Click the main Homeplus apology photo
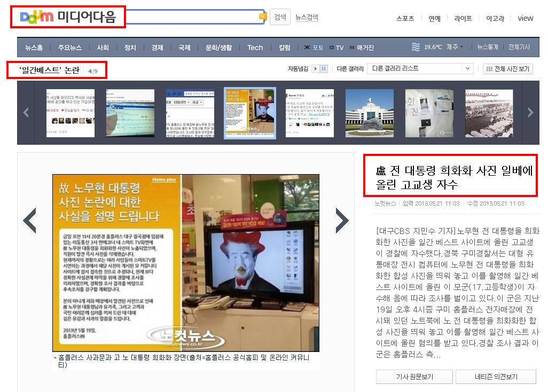The height and width of the screenshot is (392, 548). point(185,263)
